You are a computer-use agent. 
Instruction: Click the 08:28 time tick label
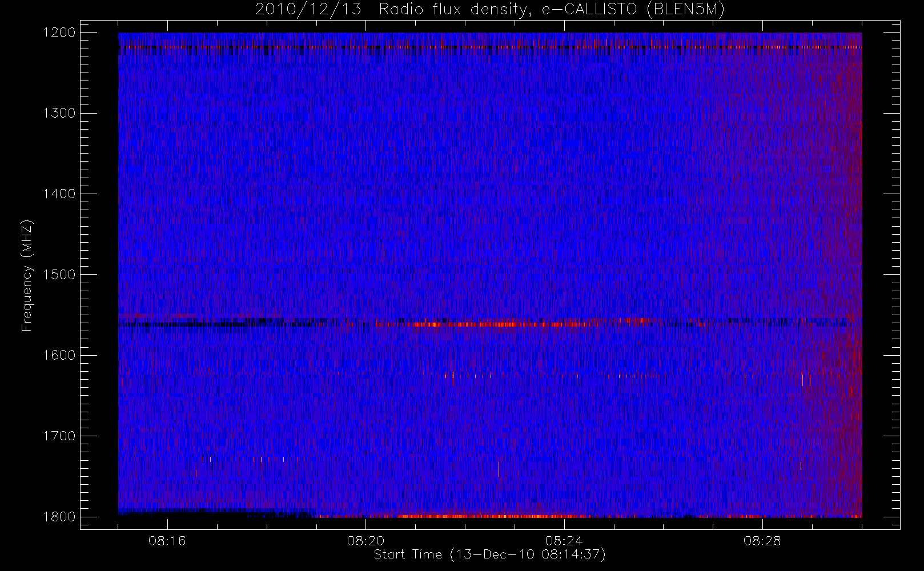pyautogui.click(x=762, y=541)
